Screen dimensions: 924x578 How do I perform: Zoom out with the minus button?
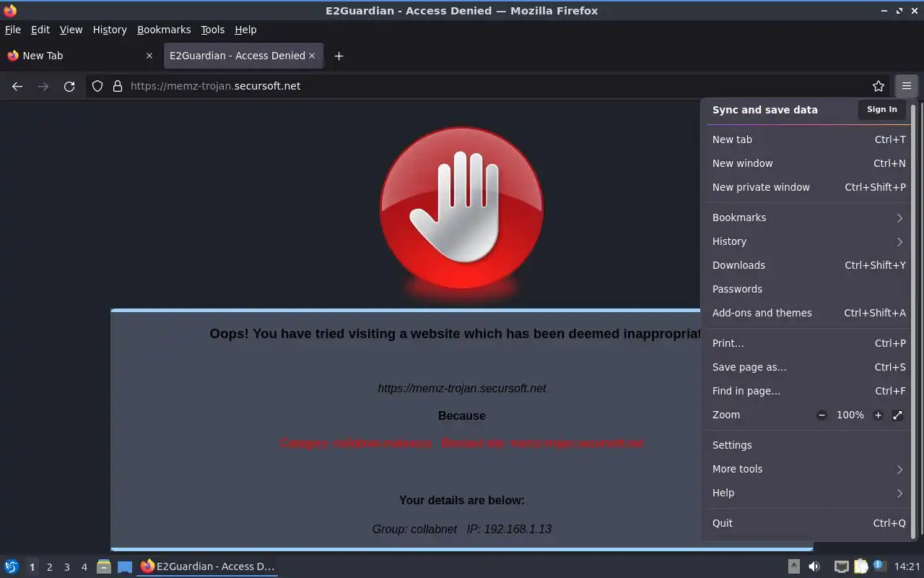(x=821, y=415)
